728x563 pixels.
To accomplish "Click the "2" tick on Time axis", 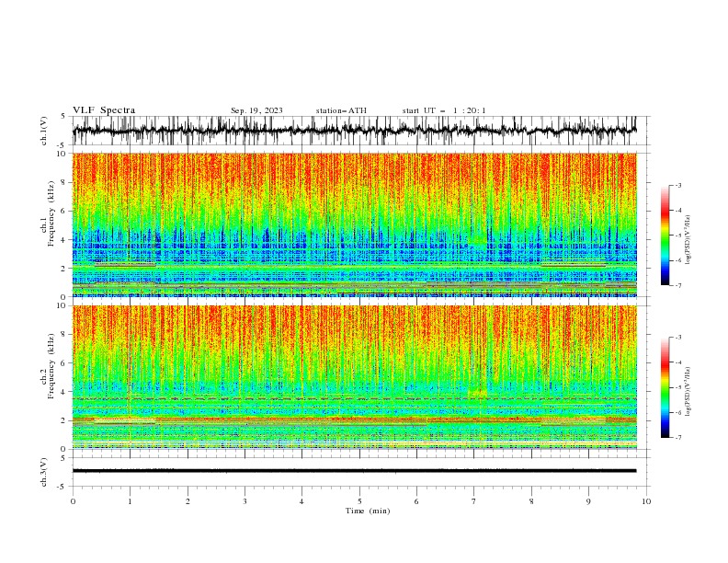I will (x=188, y=501).
